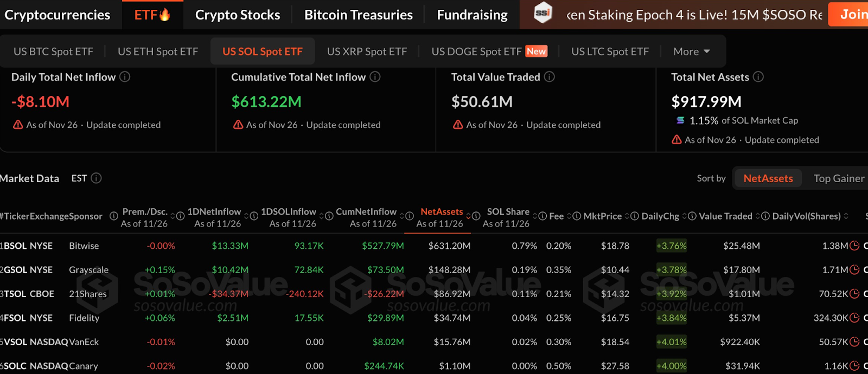Toggle sort arrows on CumNetInflow column

coord(402,216)
